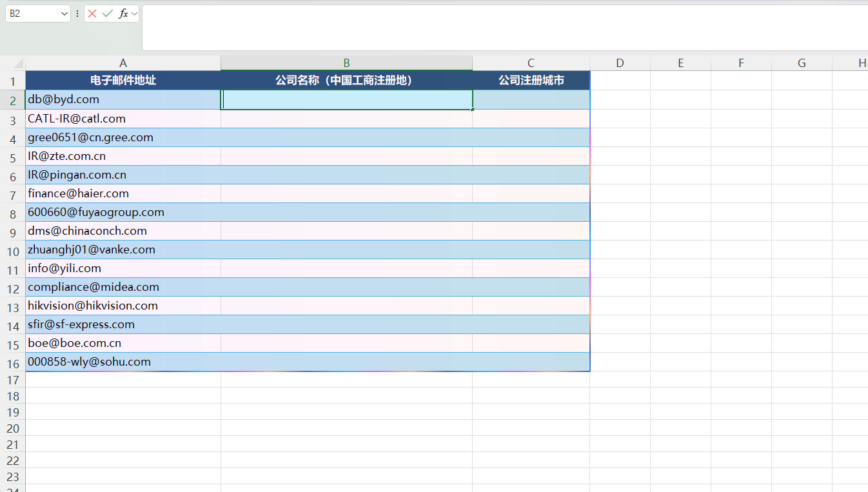The height and width of the screenshot is (492, 868).
Task: Select column C header
Action: click(x=531, y=63)
